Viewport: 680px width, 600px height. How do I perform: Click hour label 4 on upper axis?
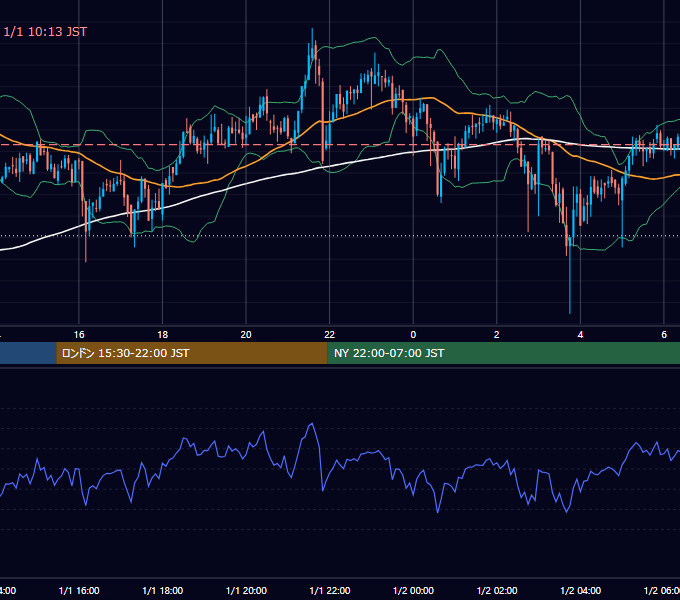580,334
